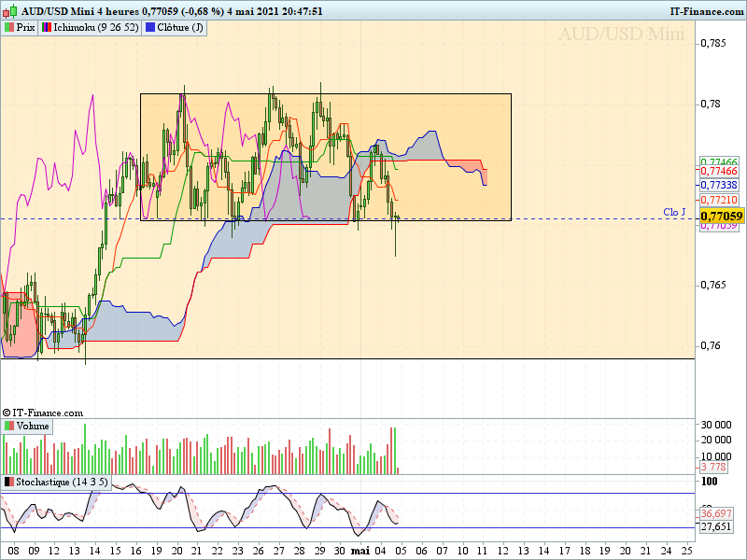Image resolution: width=747 pixels, height=560 pixels.
Task: Click the 0,78 price axis label
Action: tap(711, 104)
